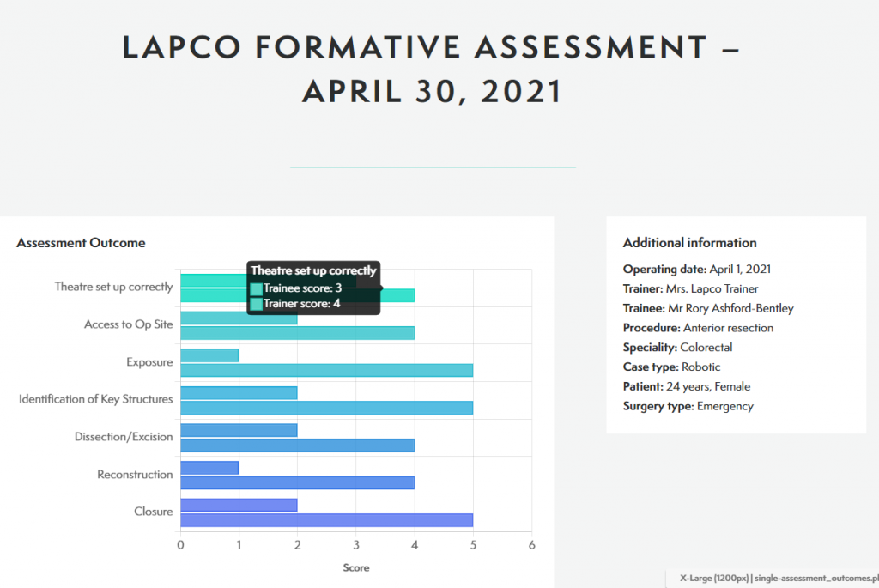Click 'Patient: 24 years, Female' text
The image size is (879, 588).
point(687,386)
